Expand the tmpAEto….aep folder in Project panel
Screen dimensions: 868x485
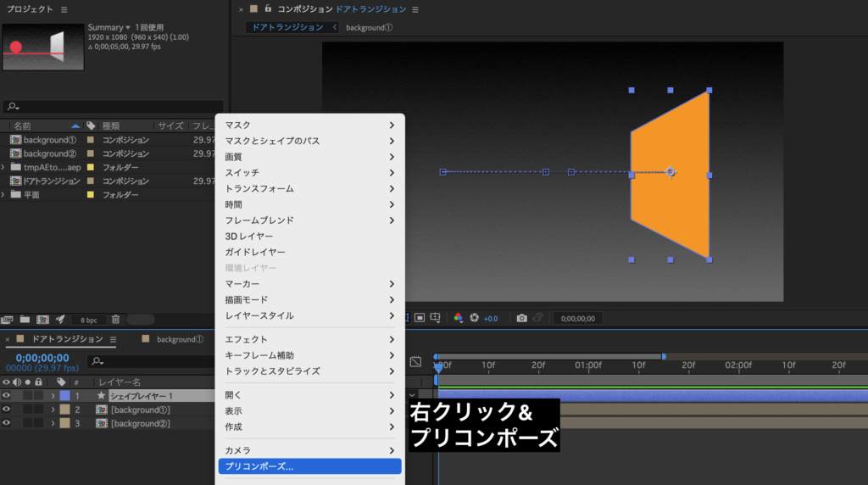(3, 167)
